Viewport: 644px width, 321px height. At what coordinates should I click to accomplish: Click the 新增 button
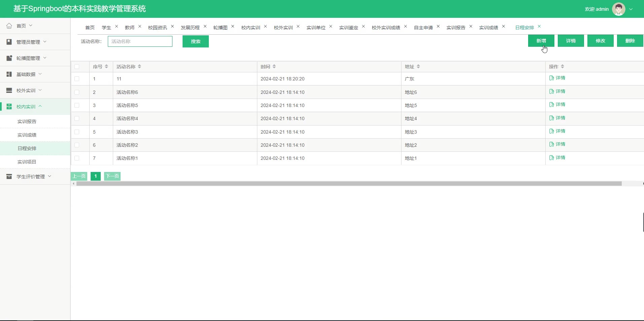541,41
